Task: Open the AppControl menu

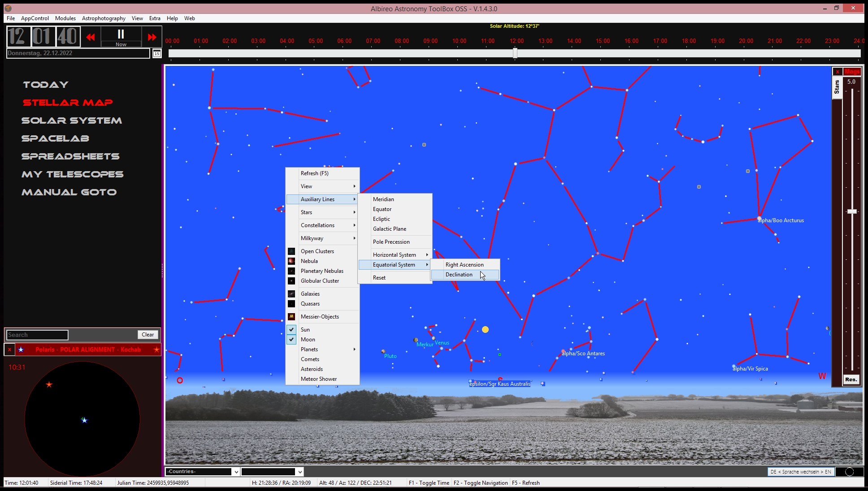Action: [35, 18]
